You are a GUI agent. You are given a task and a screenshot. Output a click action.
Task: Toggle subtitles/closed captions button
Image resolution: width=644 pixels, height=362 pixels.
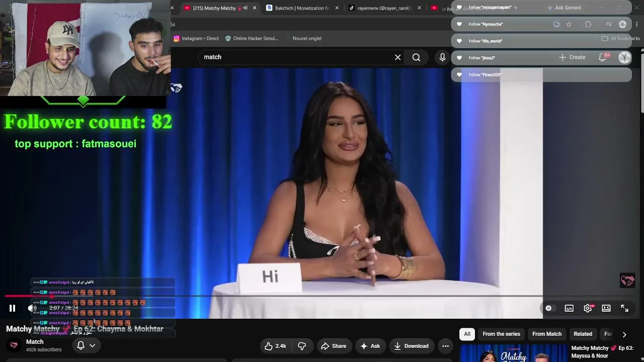569,308
